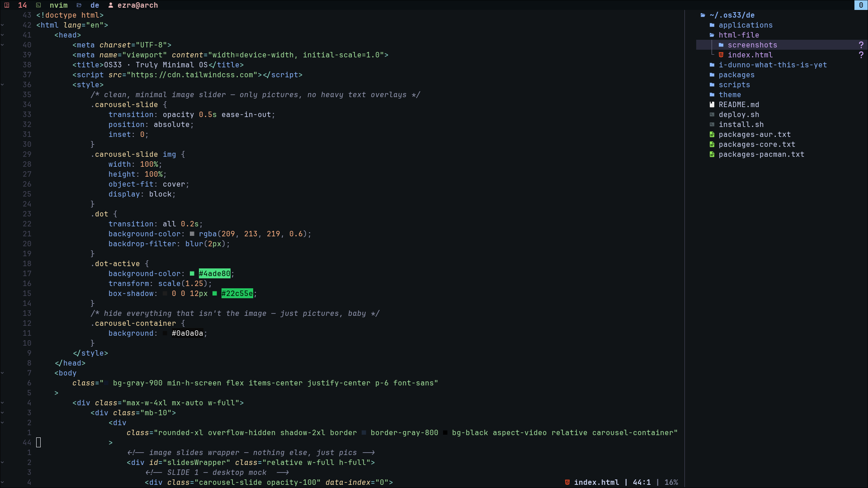Image resolution: width=868 pixels, height=488 pixels.
Task: Click the HTML5 icon beside index.html in the file tree
Action: click(x=722, y=55)
